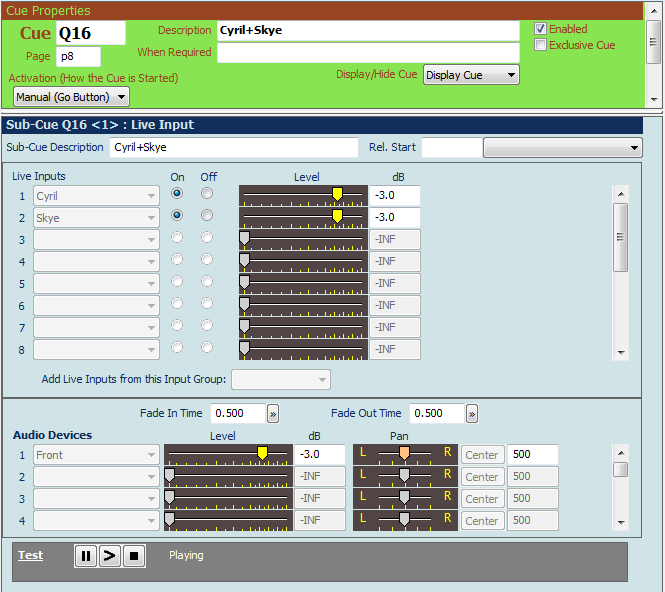Open the Activation Manual (Go Button) dropdown
The height and width of the screenshot is (592, 665).
72,97
